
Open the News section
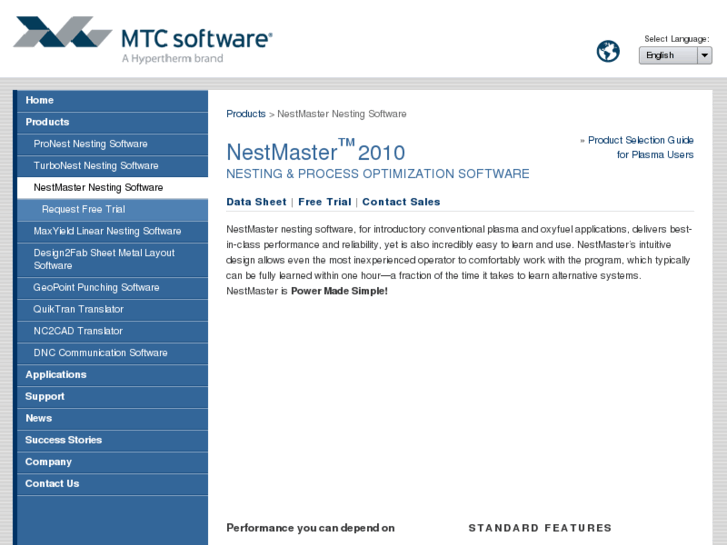[112, 418]
